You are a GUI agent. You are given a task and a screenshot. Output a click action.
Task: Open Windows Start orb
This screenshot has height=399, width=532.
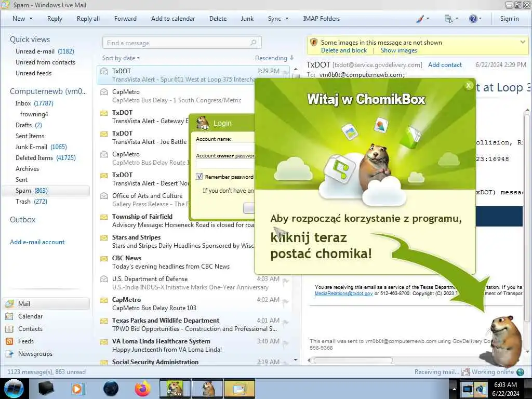(14, 389)
